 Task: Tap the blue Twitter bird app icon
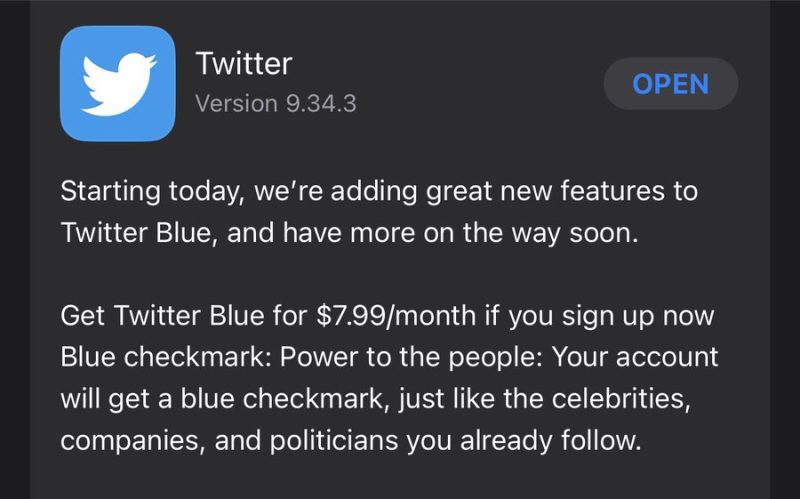click(x=118, y=84)
